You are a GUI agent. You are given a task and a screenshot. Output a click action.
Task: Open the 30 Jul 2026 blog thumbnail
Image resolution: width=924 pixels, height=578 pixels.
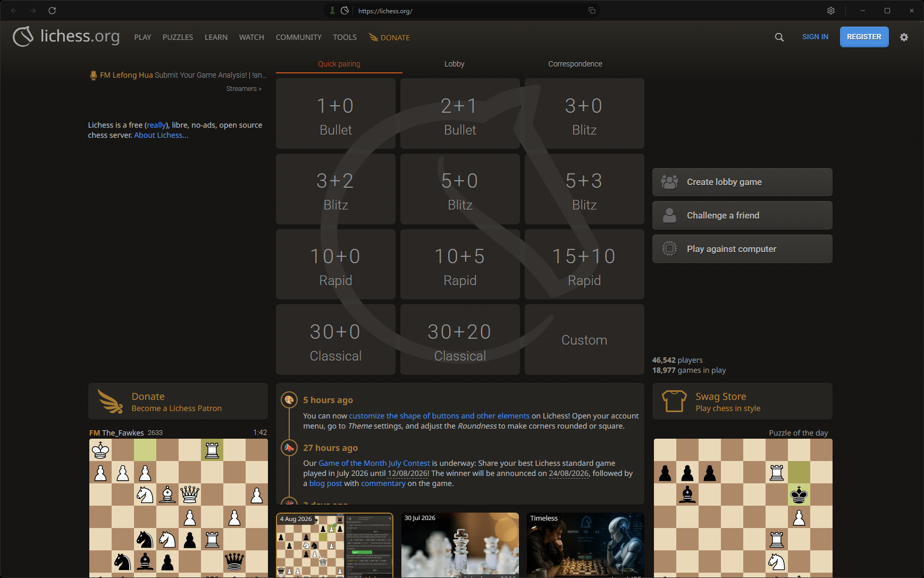tap(460, 545)
